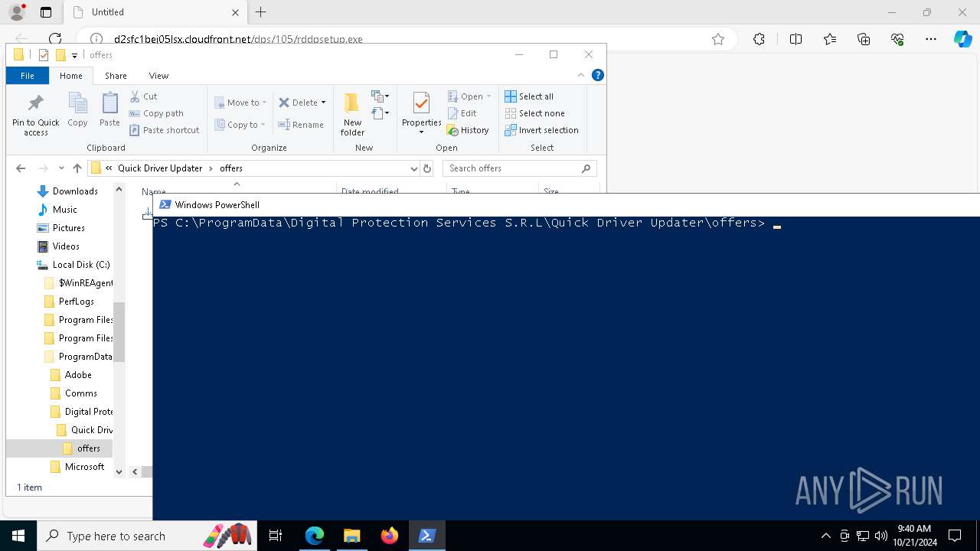The image size is (980, 551).
Task: Switch to the Home ribbon tab
Action: (71, 76)
